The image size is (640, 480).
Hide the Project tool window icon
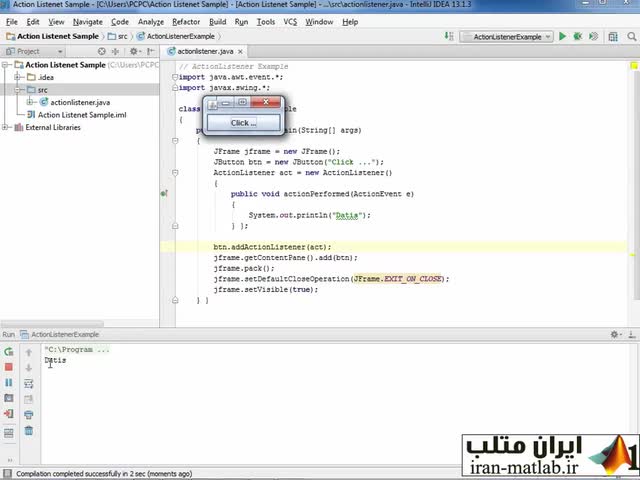(x=151, y=51)
